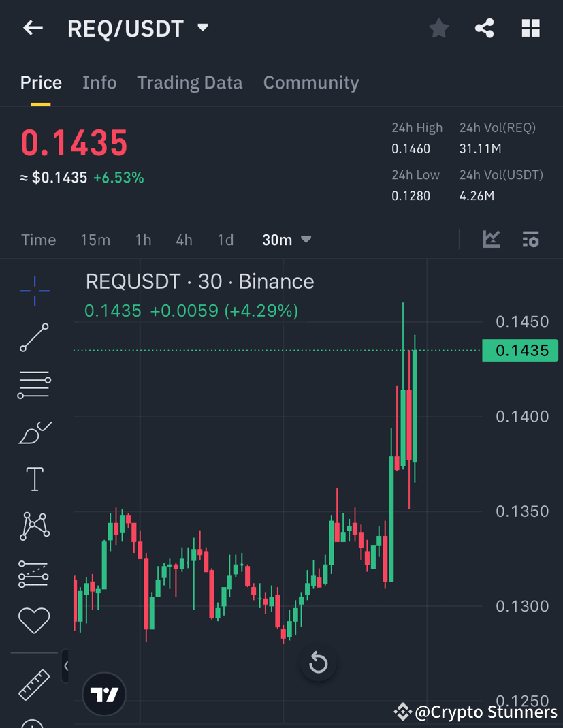Switch to the Trading Data tab
Image resolution: width=563 pixels, height=728 pixels.
coord(189,82)
